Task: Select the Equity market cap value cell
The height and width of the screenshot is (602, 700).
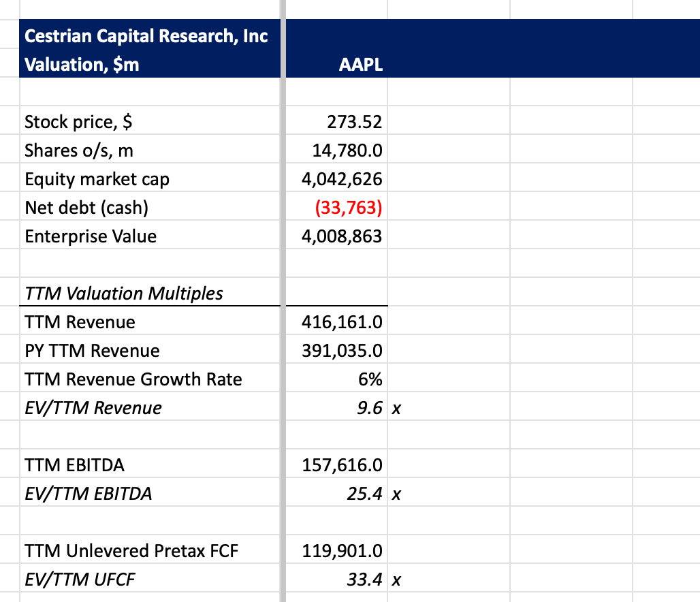Action: pos(342,179)
